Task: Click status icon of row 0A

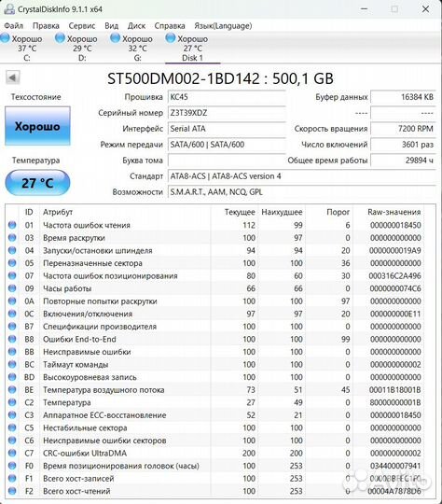Action: click(x=12, y=301)
